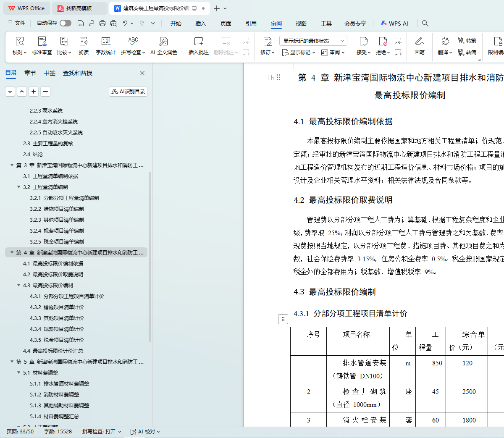Click the AI识别目录 button

(x=128, y=91)
